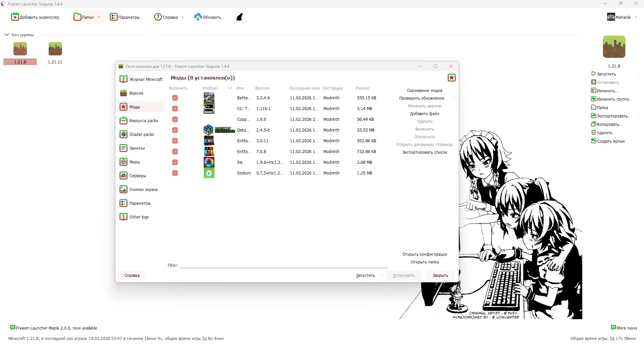Open the Other logs tab

[x=141, y=217]
